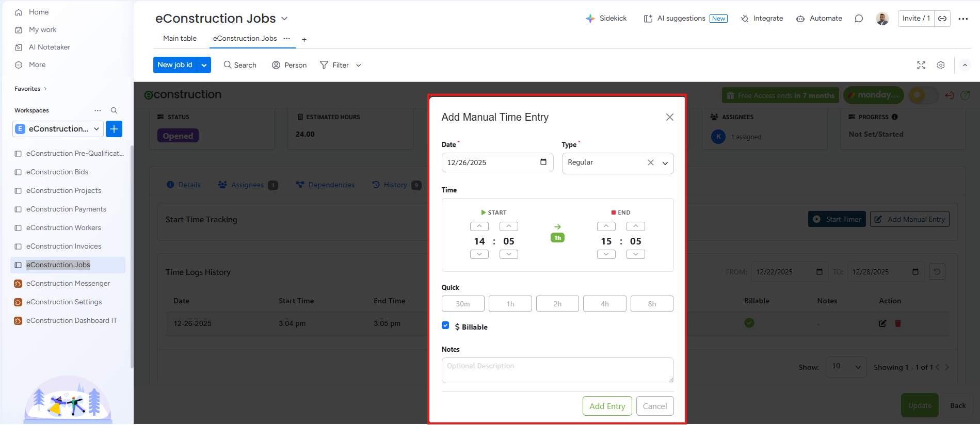Image resolution: width=980 pixels, height=425 pixels.
Task: Increase the start hour with up arrow
Action: pos(479,226)
